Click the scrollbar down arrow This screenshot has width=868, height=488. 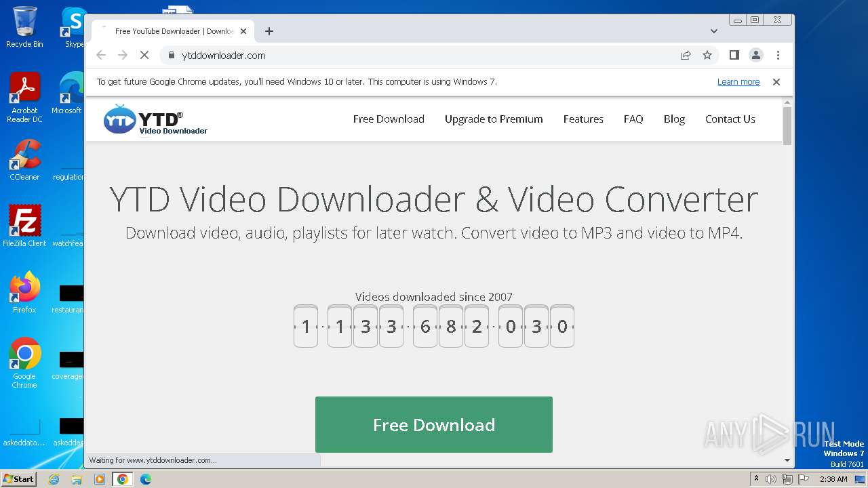pos(787,460)
